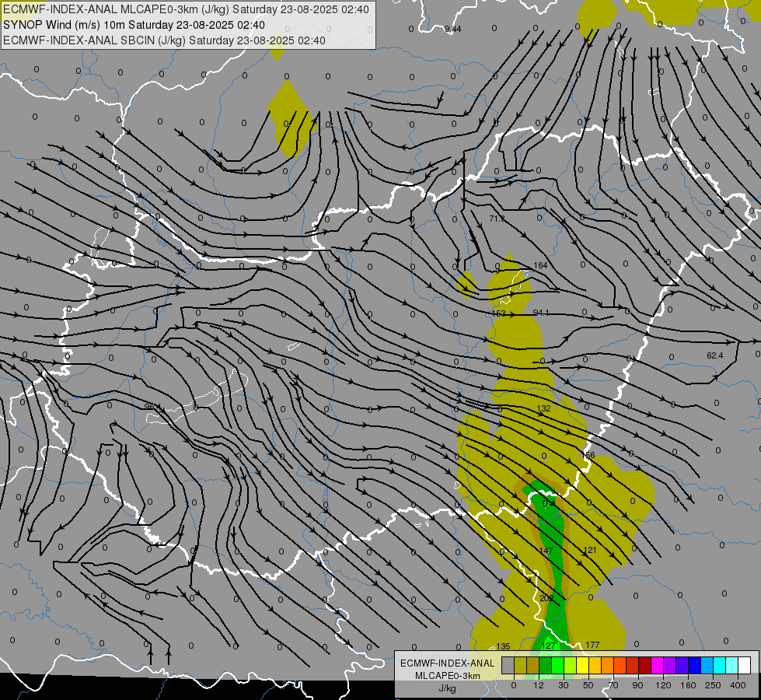
Task: Select the bright green legend swatch
Action: click(557, 665)
